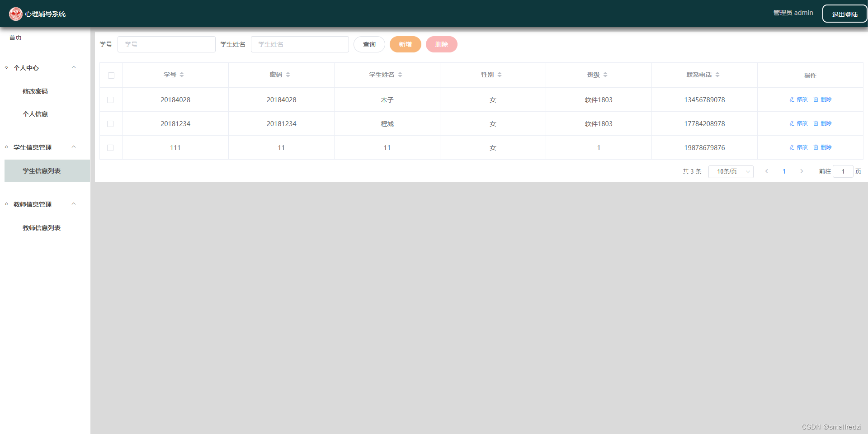Go to the previous page with left arrow
Image resolution: width=868 pixels, height=434 pixels.
767,171
